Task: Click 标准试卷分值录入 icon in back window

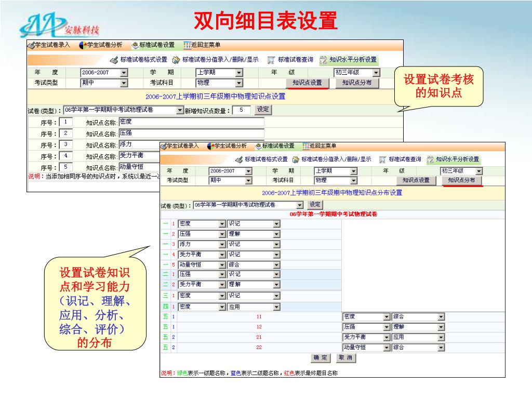Action: pos(176,60)
